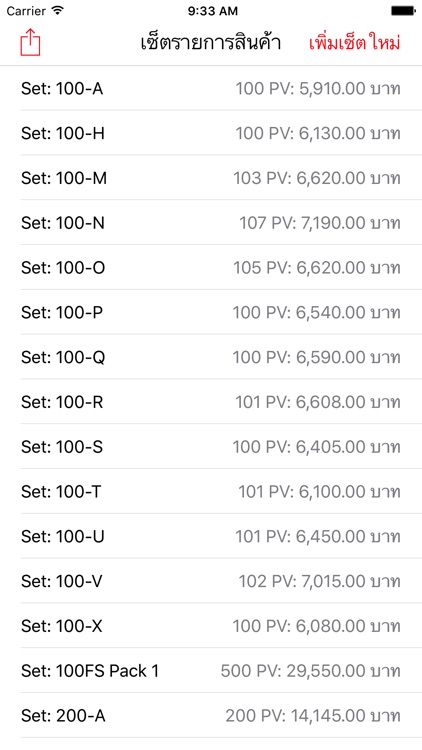
Task: Tap เพิ่มเซ็ตใหม่ to add new set
Action: [x=354, y=43]
